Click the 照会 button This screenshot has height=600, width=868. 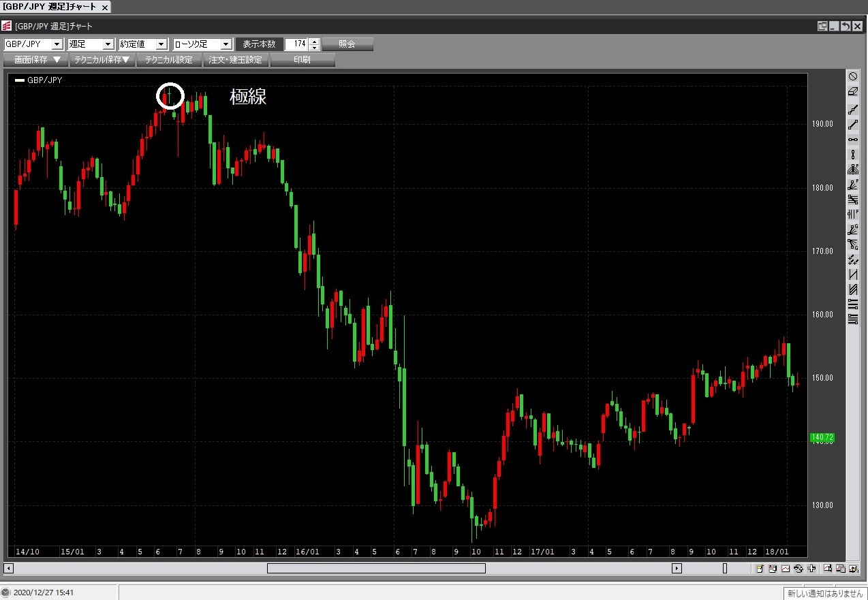(347, 44)
